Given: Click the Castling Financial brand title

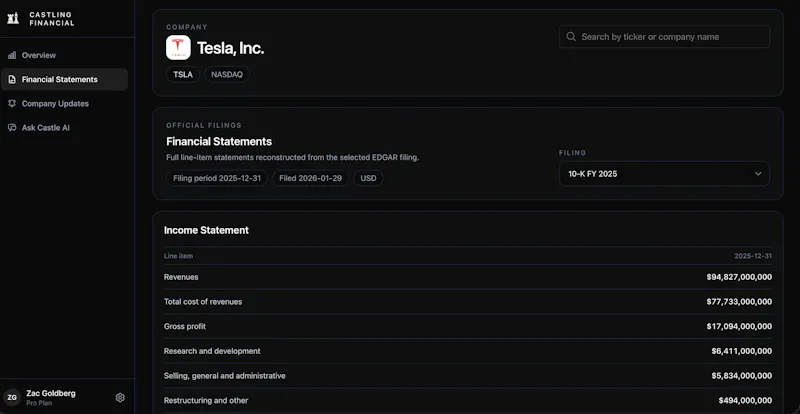Looking at the screenshot, I should [x=52, y=19].
